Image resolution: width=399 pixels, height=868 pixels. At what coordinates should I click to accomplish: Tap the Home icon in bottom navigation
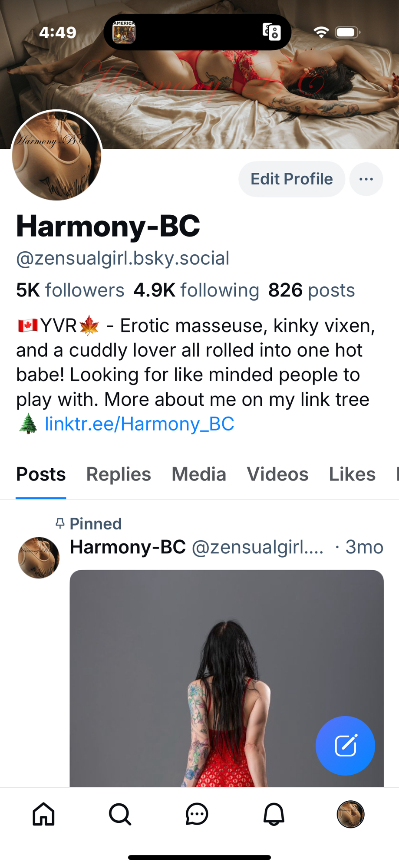[44, 814]
